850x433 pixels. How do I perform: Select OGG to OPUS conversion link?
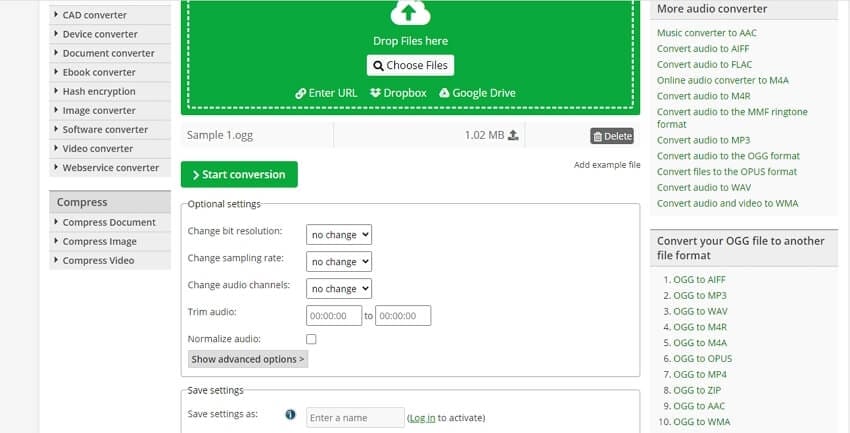tap(703, 359)
